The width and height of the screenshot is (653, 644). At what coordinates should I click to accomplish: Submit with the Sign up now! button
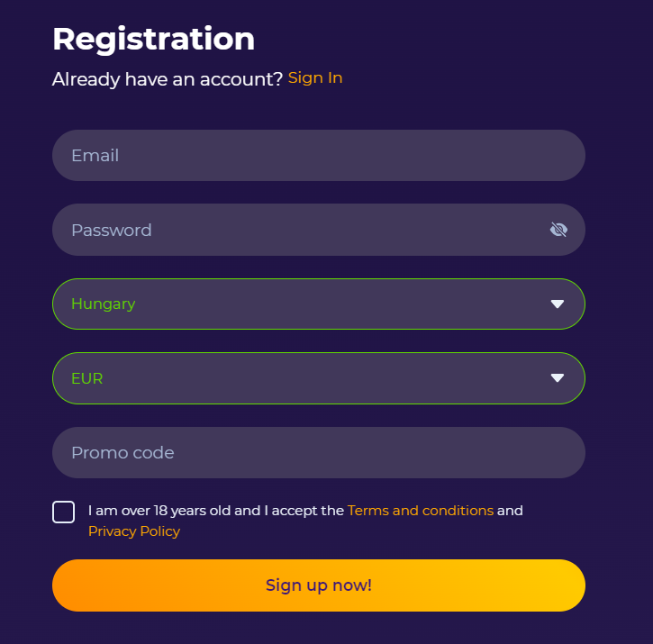tap(319, 585)
